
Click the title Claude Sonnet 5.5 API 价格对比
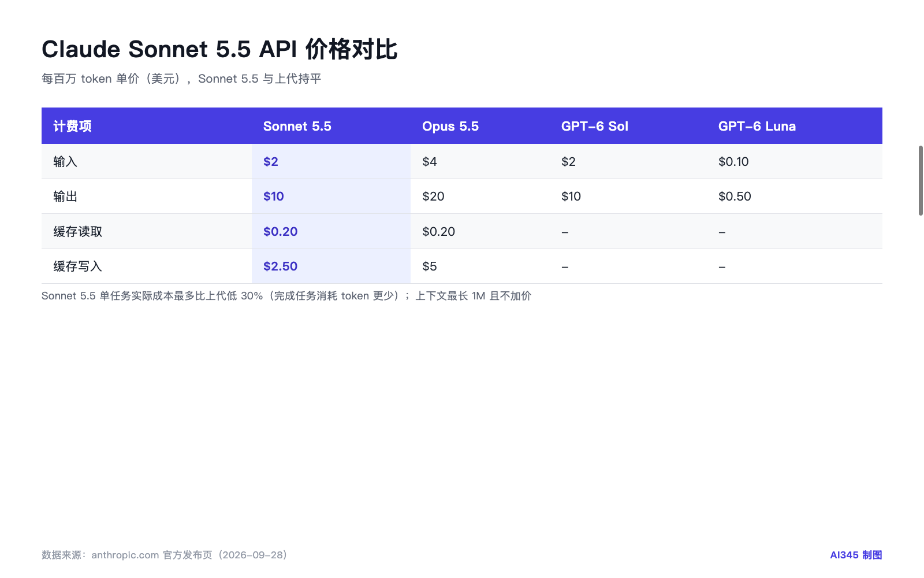(x=219, y=49)
